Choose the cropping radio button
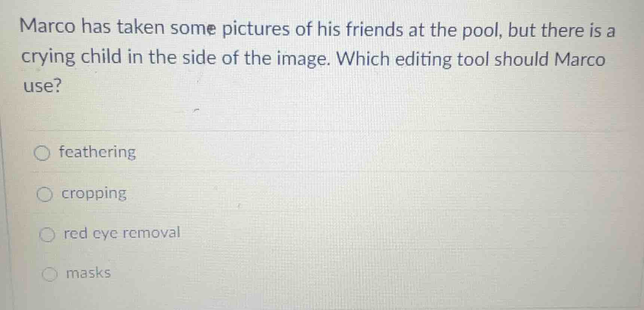 click(44, 194)
